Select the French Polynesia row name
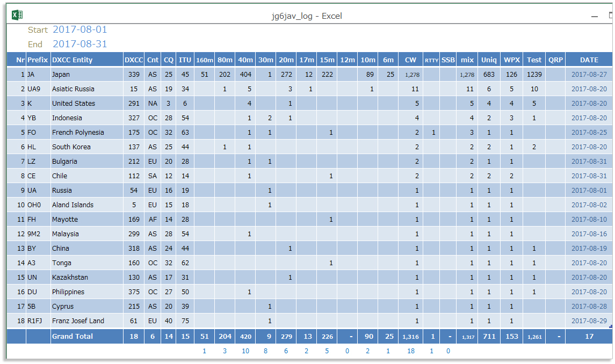Image resolution: width=615 pixels, height=364 pixels. pos(78,133)
